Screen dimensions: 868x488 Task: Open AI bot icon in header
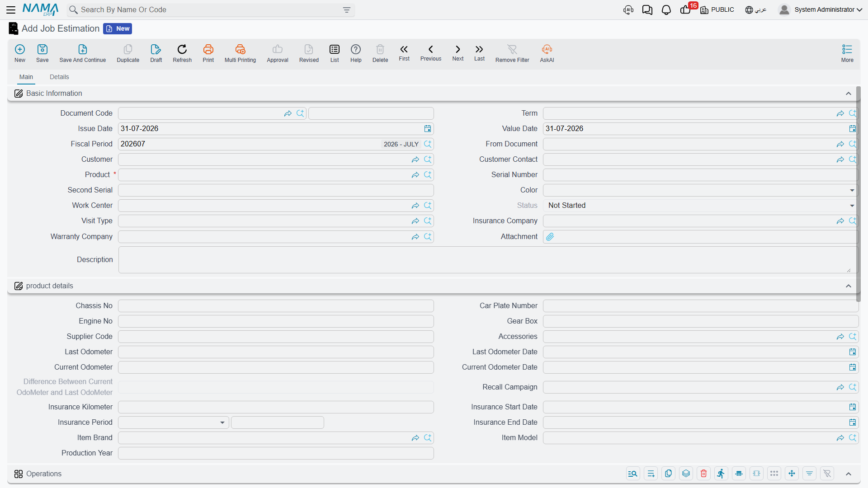pyautogui.click(x=628, y=10)
